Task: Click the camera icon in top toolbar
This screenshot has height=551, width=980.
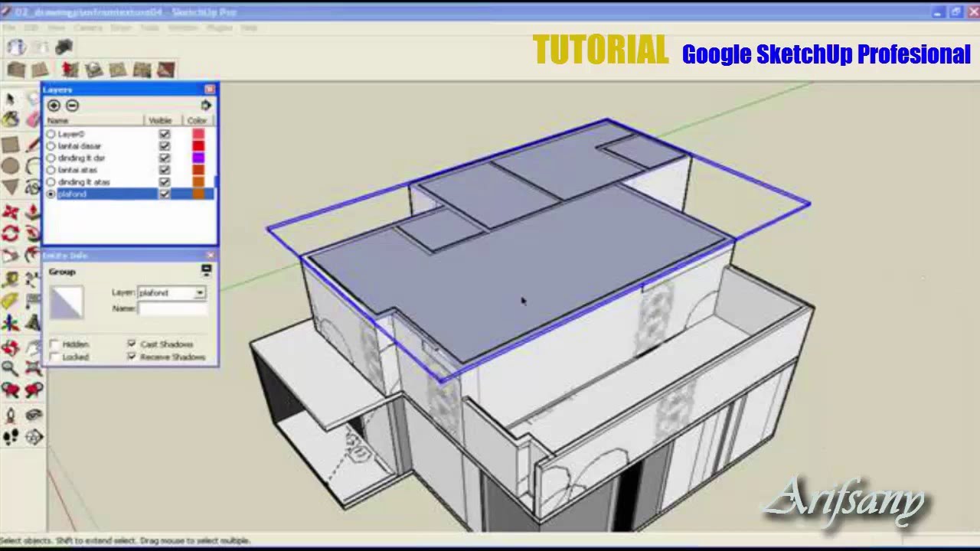Action: point(64,47)
